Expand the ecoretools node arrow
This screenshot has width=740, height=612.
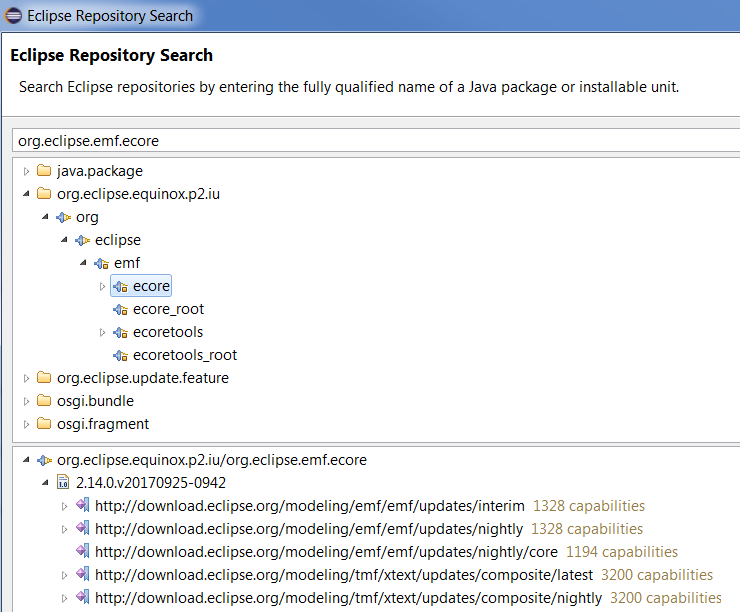102,332
